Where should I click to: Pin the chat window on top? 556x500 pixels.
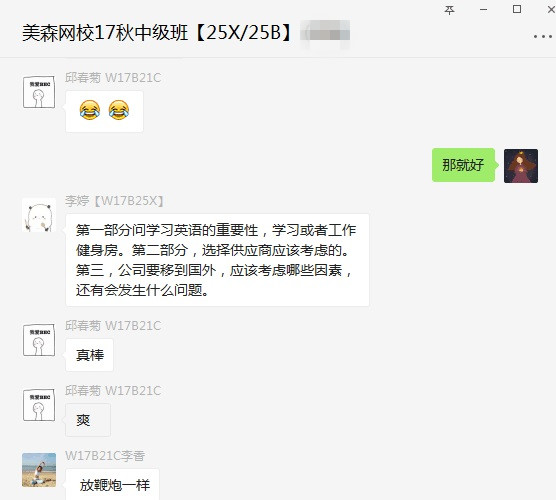coord(449,10)
